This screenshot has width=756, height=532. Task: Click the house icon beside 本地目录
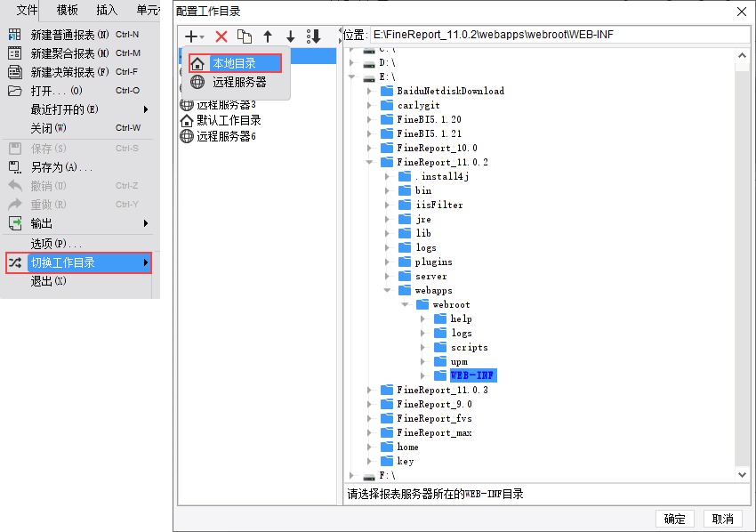click(x=197, y=63)
